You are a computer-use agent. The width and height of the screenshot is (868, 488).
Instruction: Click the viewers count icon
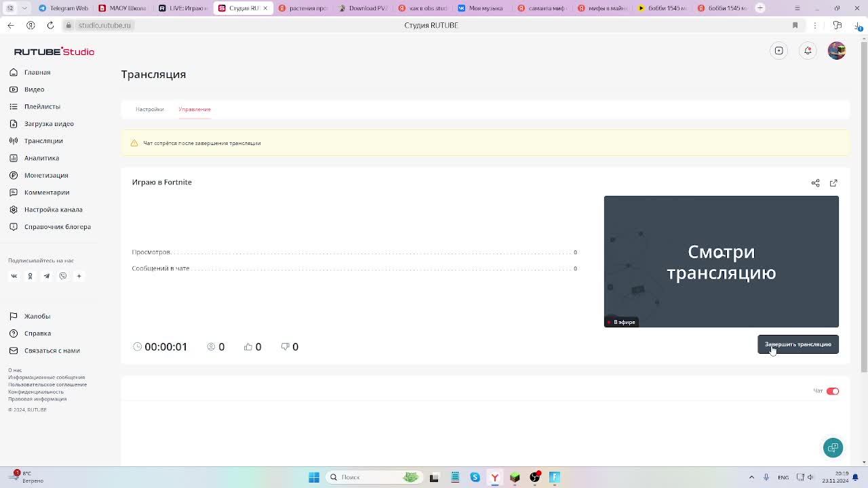pyautogui.click(x=211, y=346)
